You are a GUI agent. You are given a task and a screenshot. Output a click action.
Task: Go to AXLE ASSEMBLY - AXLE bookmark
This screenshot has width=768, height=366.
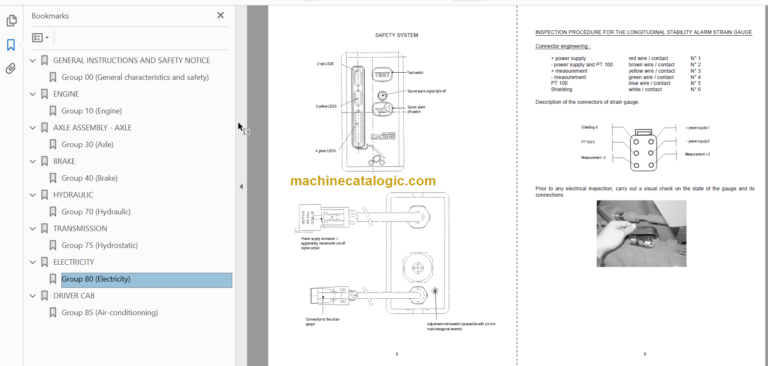[x=92, y=127]
